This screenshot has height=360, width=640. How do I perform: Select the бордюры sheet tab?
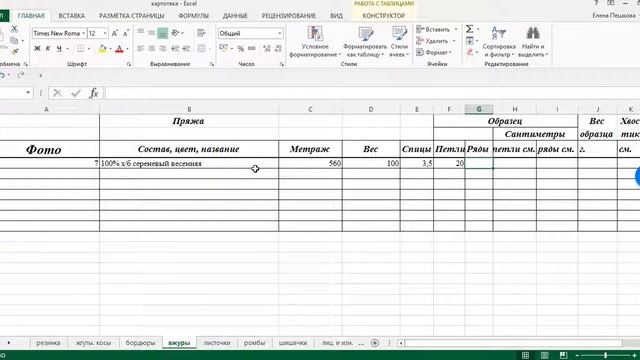click(x=140, y=343)
